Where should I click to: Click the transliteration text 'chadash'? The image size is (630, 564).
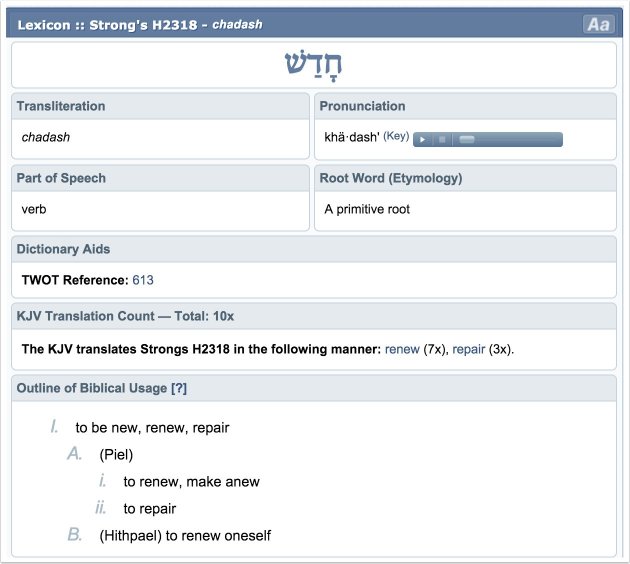point(46,137)
